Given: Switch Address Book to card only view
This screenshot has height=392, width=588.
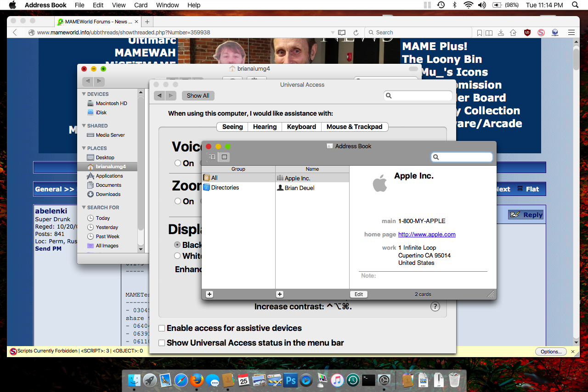Looking at the screenshot, I should tap(224, 157).
